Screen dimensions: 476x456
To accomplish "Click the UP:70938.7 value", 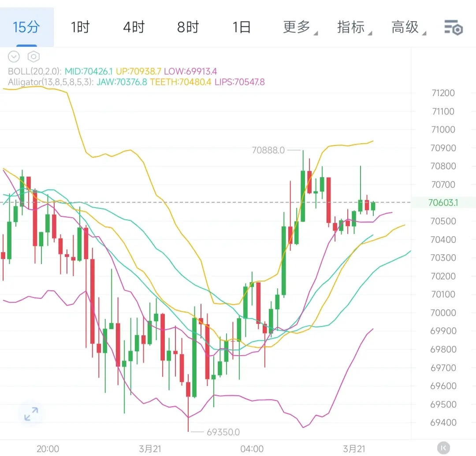I will click(138, 71).
